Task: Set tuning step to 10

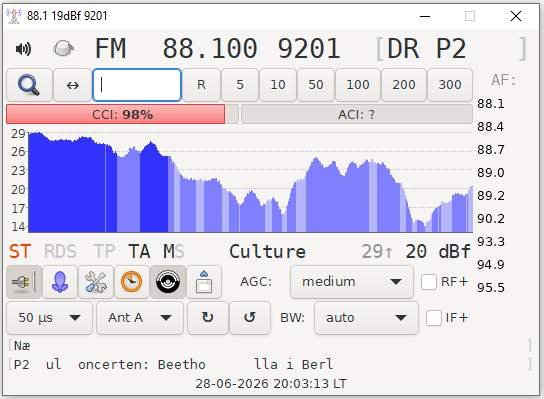Action: [x=278, y=85]
